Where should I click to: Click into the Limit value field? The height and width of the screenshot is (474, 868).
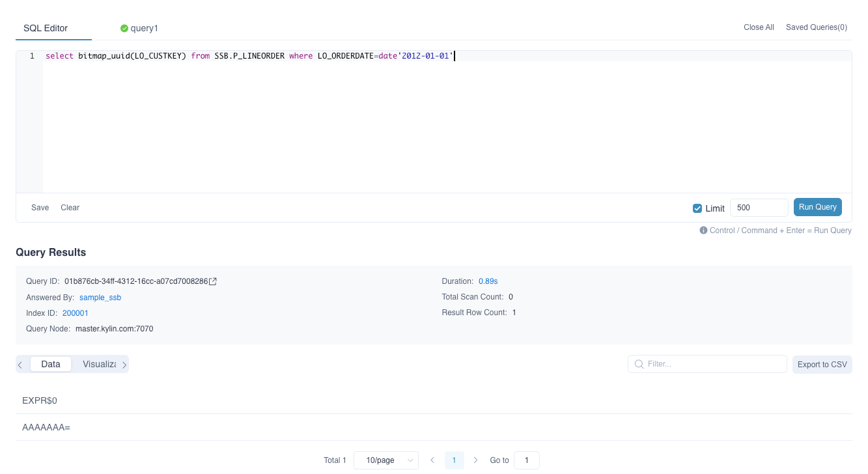759,208
